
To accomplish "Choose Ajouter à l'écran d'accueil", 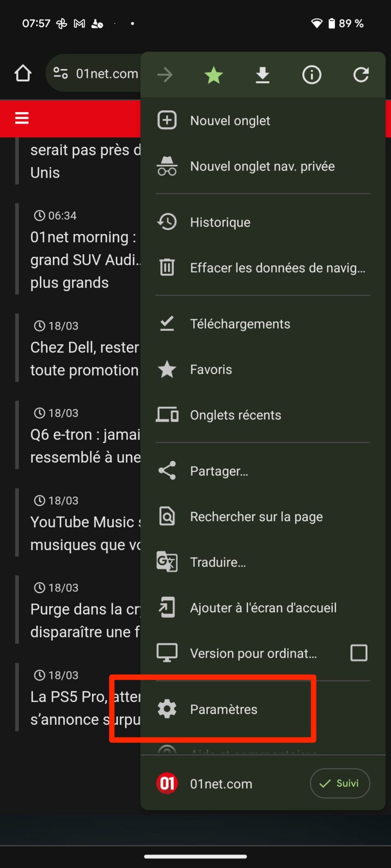I will pyautogui.click(x=263, y=608).
